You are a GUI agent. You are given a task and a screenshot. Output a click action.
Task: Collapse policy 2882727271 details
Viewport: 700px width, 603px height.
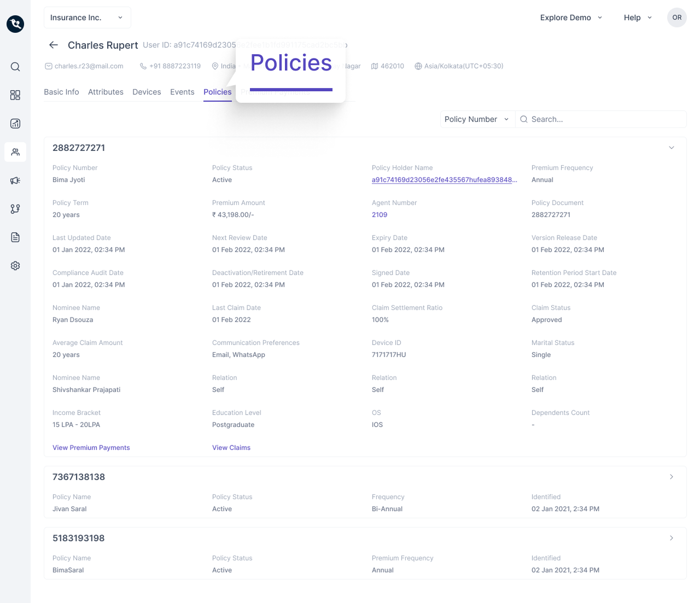[x=672, y=148]
